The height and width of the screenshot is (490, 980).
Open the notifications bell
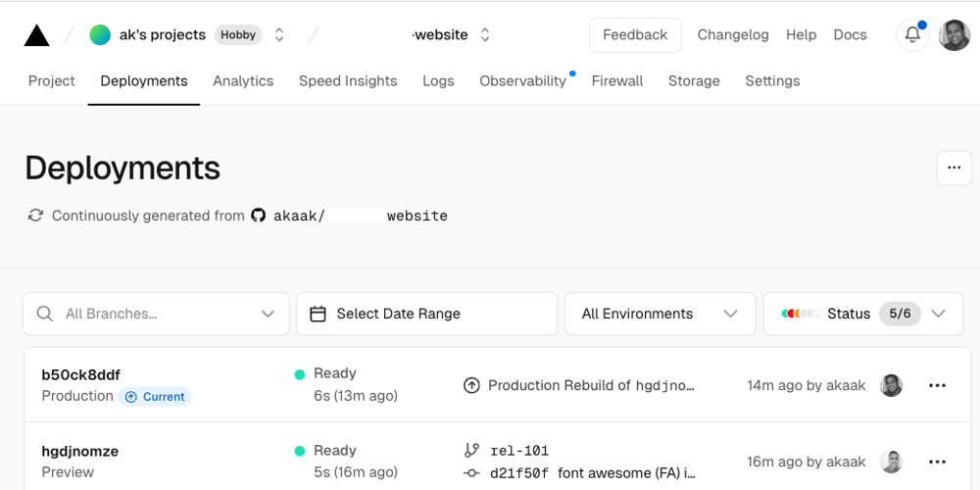(912, 35)
